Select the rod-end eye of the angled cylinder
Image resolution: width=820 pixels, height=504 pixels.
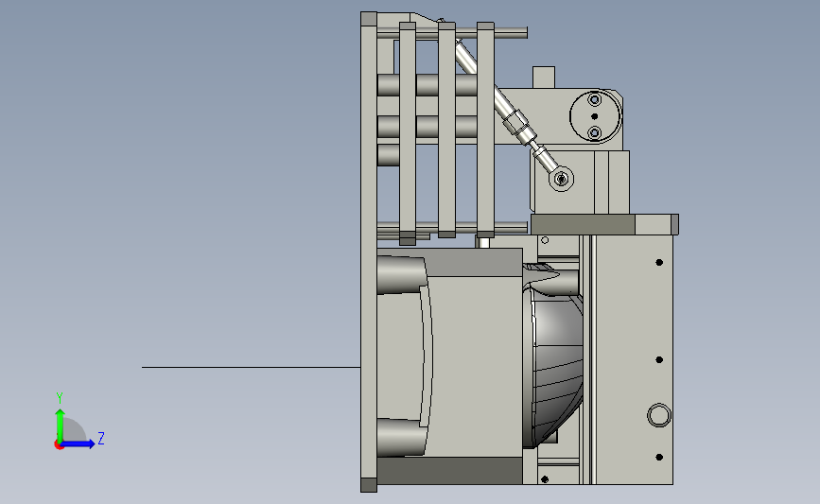click(561, 179)
